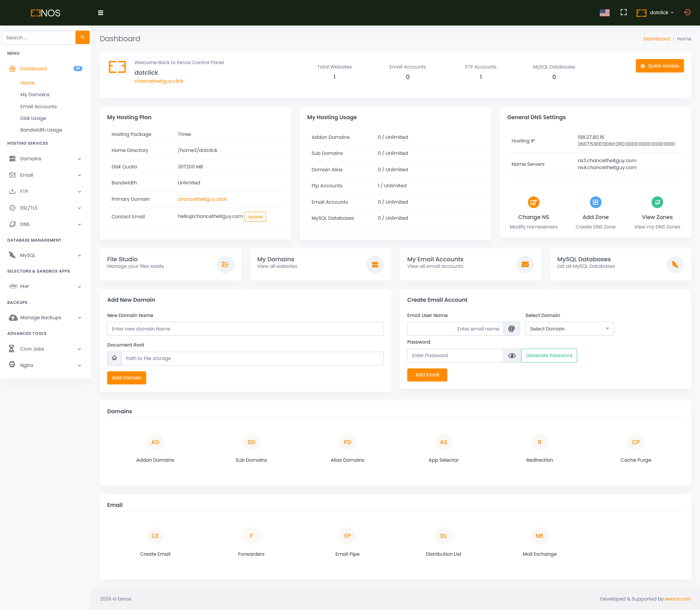Viewport: 700px width, 610px height.
Task: Open the Select Domain dropdown
Action: (569, 329)
